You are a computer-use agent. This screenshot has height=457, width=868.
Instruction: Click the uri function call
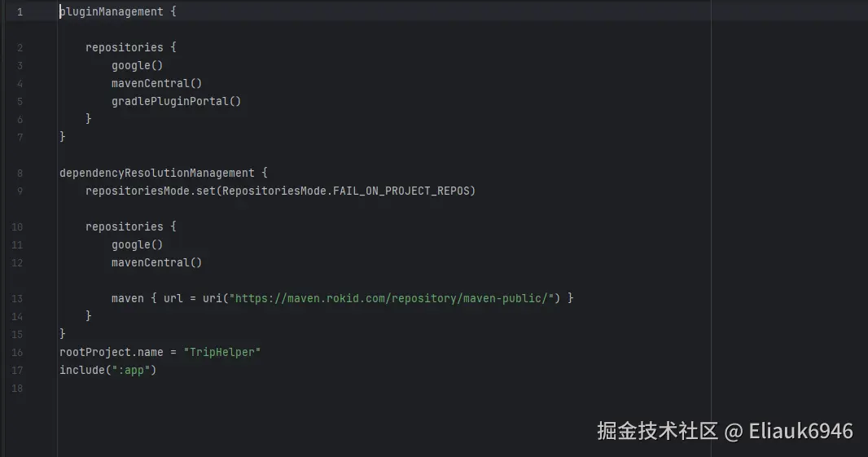tap(212, 298)
